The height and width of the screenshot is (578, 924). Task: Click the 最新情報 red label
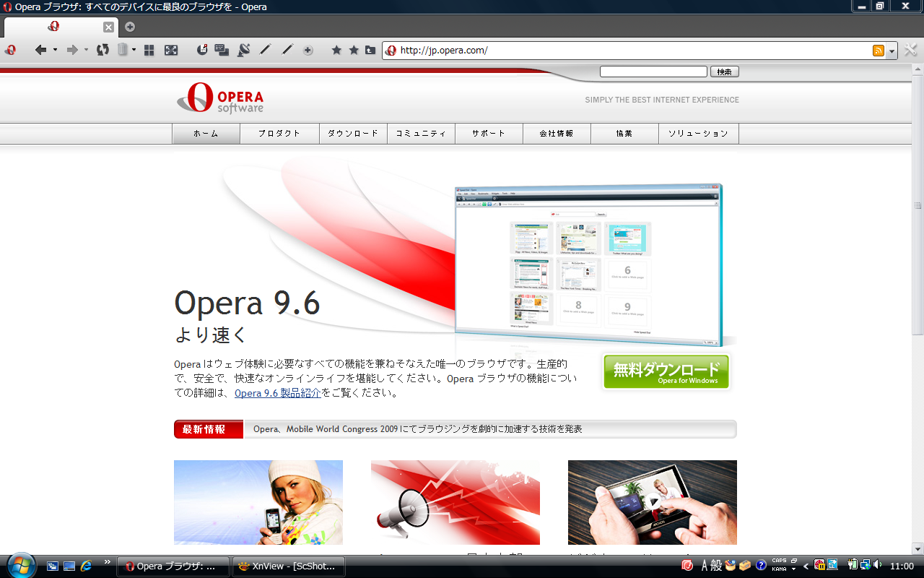(208, 429)
